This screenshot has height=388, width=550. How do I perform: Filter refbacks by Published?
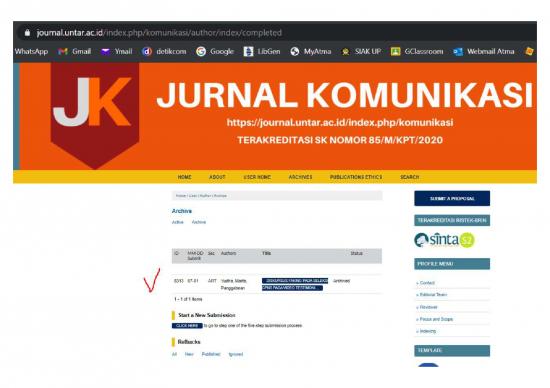tap(211, 354)
